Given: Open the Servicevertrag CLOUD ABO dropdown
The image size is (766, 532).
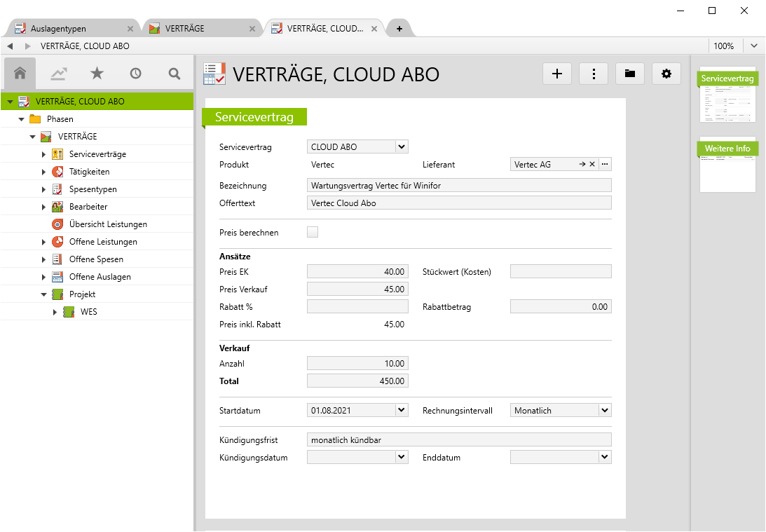Looking at the screenshot, I should [x=401, y=147].
